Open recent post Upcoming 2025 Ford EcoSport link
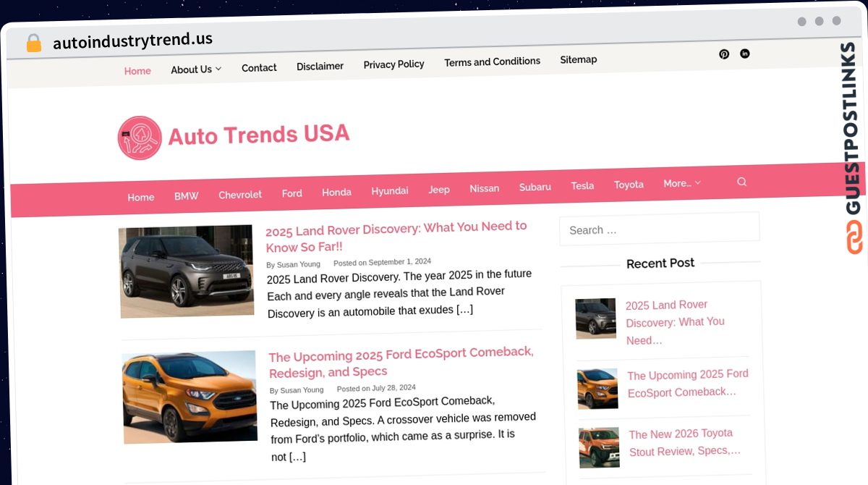Viewport: 868px width, 485px height. (x=688, y=384)
